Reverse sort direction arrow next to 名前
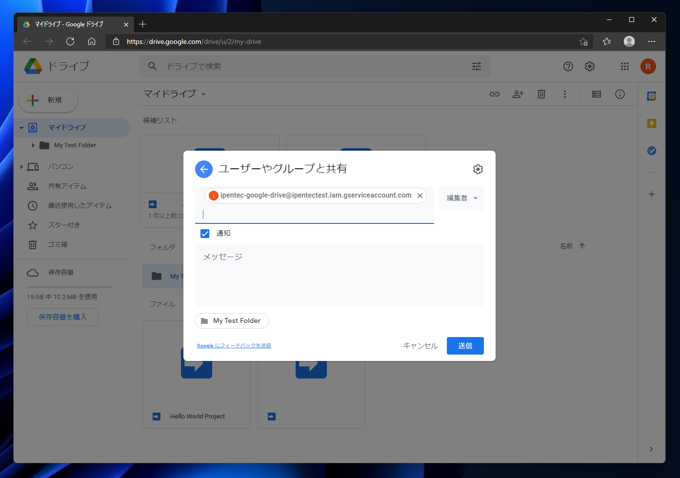Screen dimensions: 680x478 tap(582, 246)
